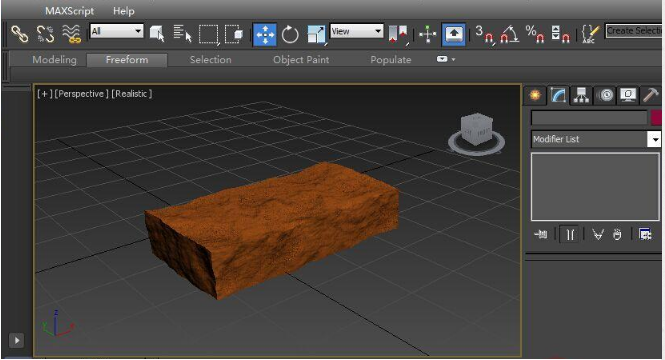Open the Hierarchy command panel
This screenshot has width=665, height=360.
click(x=581, y=95)
